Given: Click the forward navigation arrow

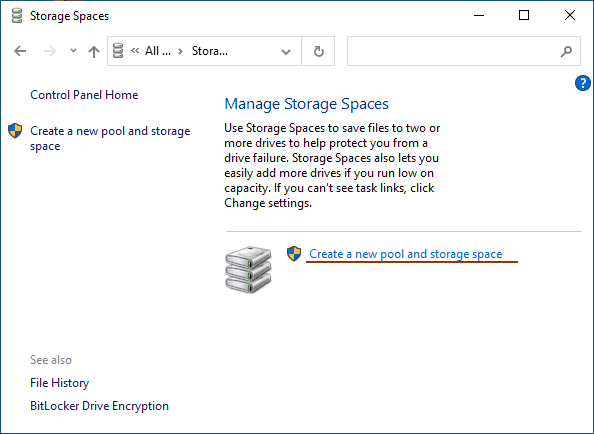Looking at the screenshot, I should 50,51.
